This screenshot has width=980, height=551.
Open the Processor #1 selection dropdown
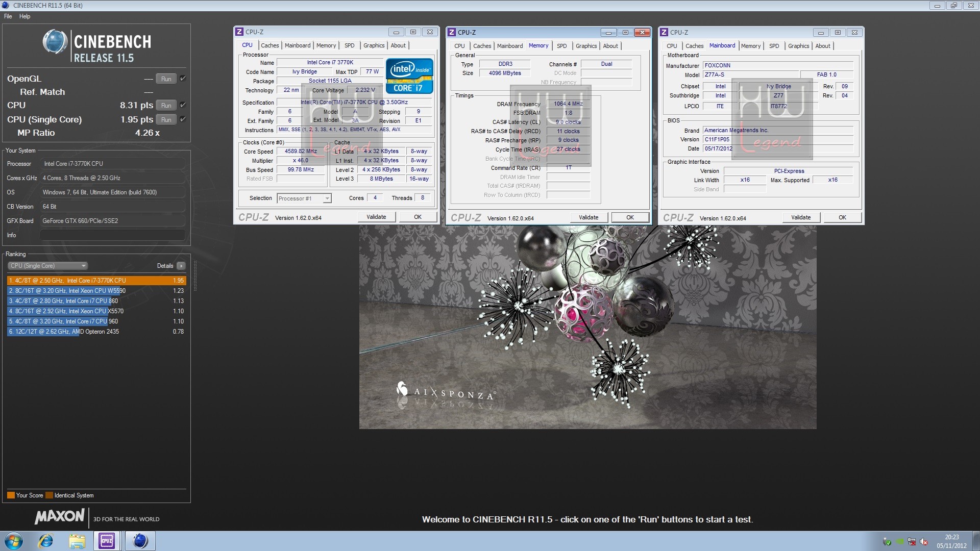tap(304, 198)
